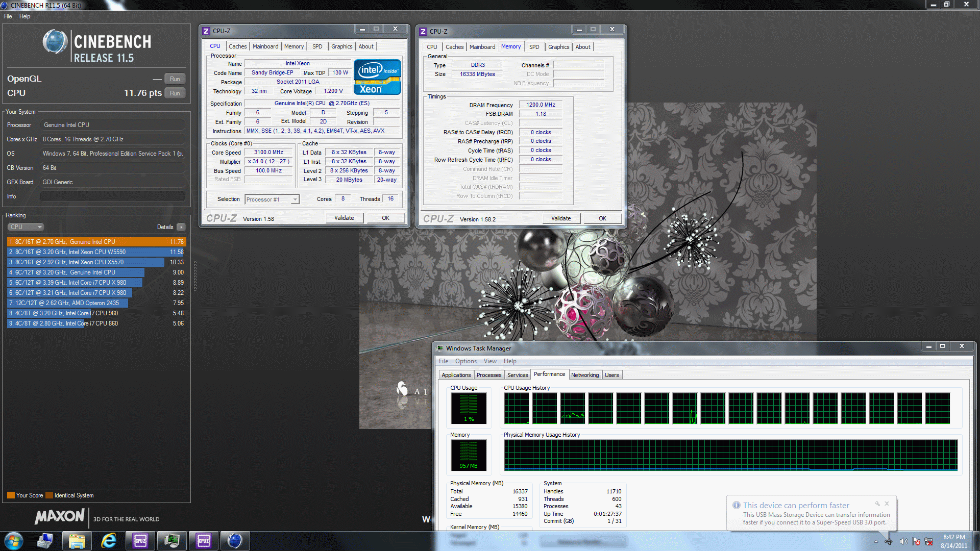Open SPD tab in CPU-Z 1.58.2 window

(x=534, y=47)
